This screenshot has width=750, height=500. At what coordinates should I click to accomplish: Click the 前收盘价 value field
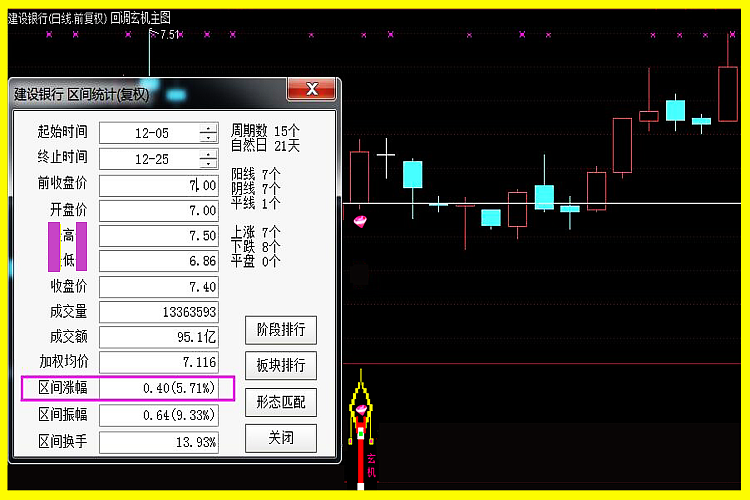pos(159,186)
